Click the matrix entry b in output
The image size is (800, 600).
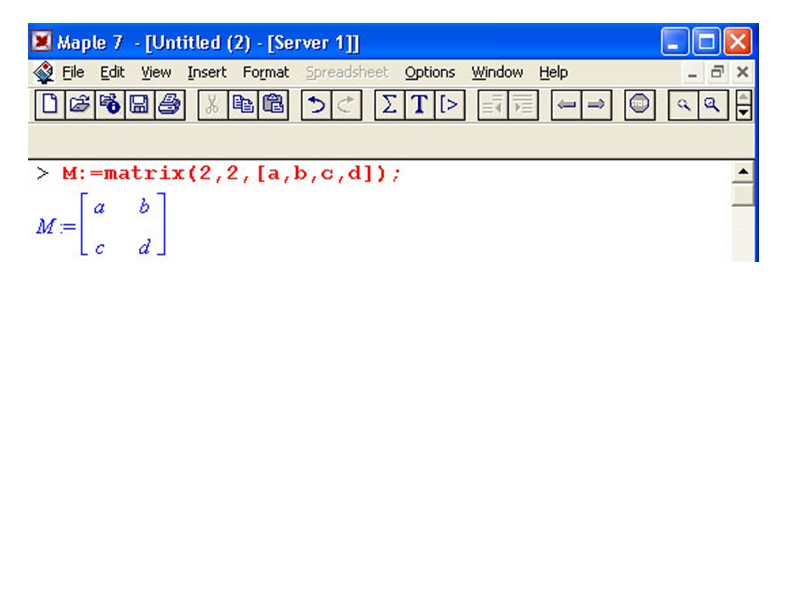tap(144, 206)
